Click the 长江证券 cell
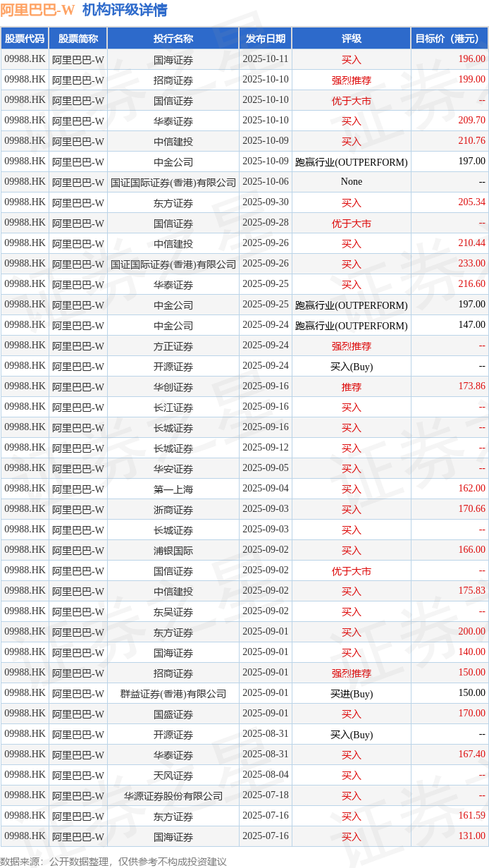This screenshot has width=489, height=868. [173, 407]
